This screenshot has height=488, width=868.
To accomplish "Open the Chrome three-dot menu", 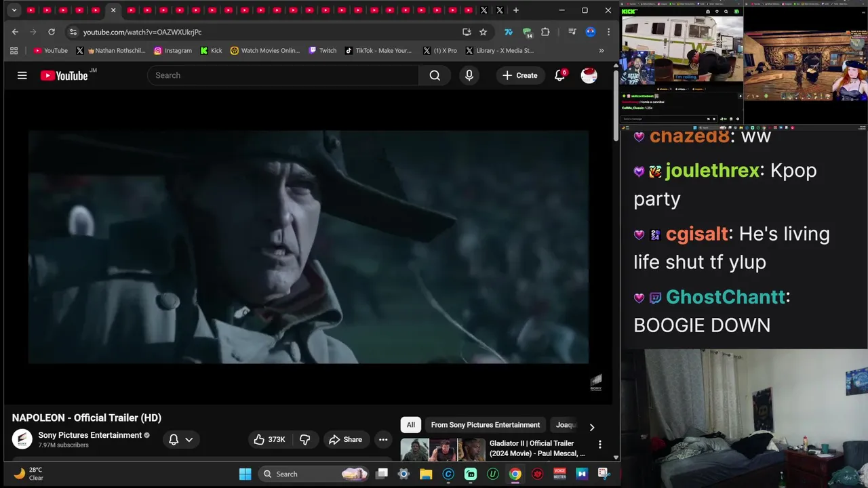I will click(608, 32).
